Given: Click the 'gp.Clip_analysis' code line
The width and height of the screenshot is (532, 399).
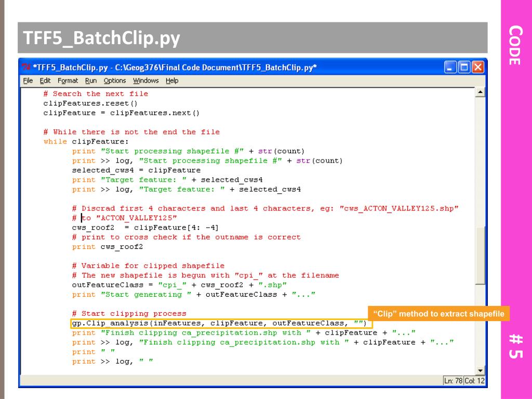Looking at the screenshot, I should coord(219,323).
